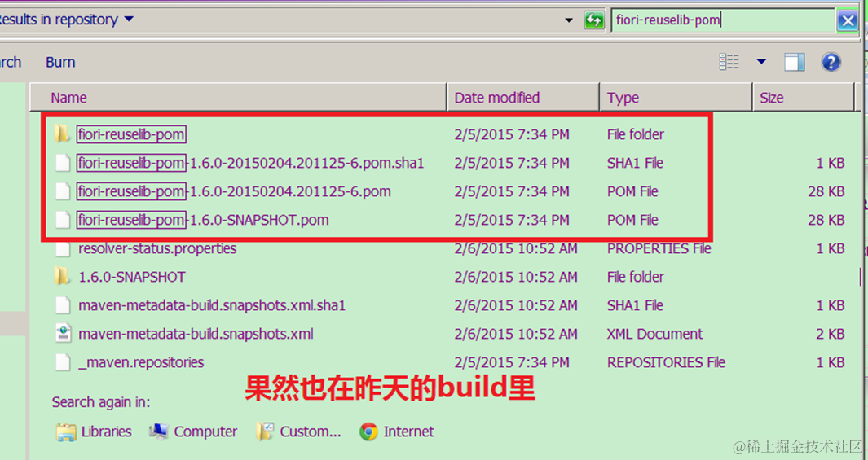Viewport: 868px width, 460px height.
Task: Click REPOSITORIES File type cell
Action: [x=666, y=362]
